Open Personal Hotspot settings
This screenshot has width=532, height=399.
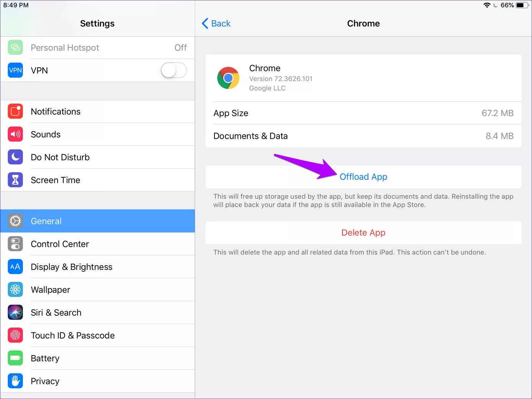(x=97, y=48)
